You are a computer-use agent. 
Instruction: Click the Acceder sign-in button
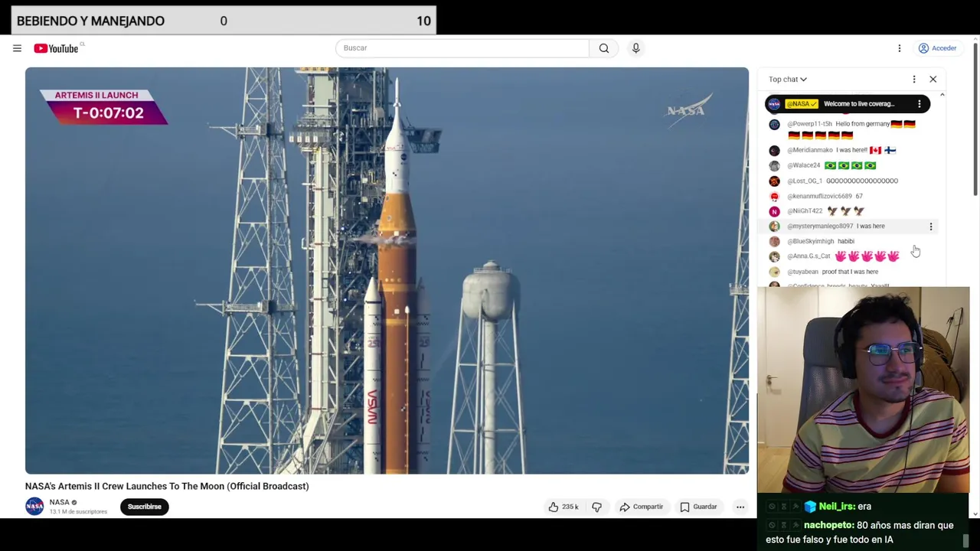[x=938, y=48]
